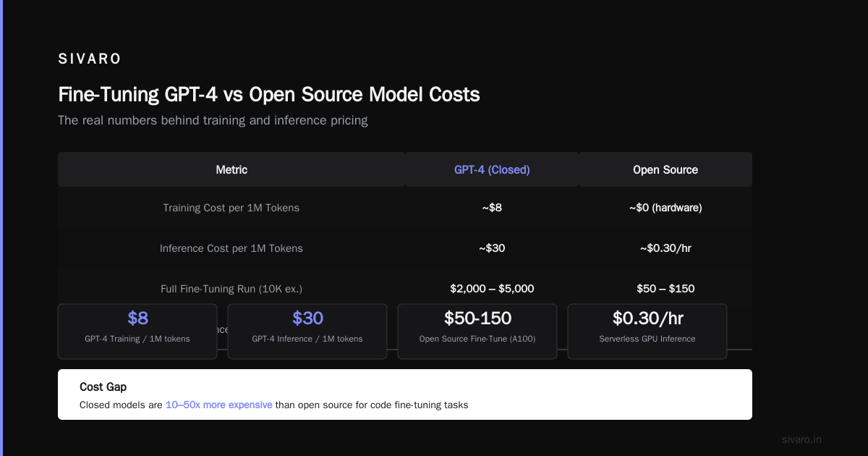This screenshot has height=456, width=868.
Task: Click the 'Cost Gap' heading
Action: (103, 387)
